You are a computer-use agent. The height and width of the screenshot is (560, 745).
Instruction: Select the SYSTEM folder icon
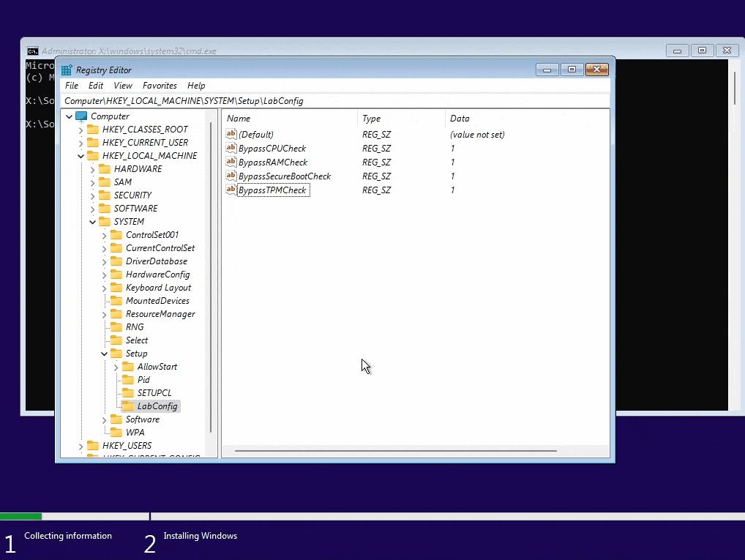pos(105,222)
